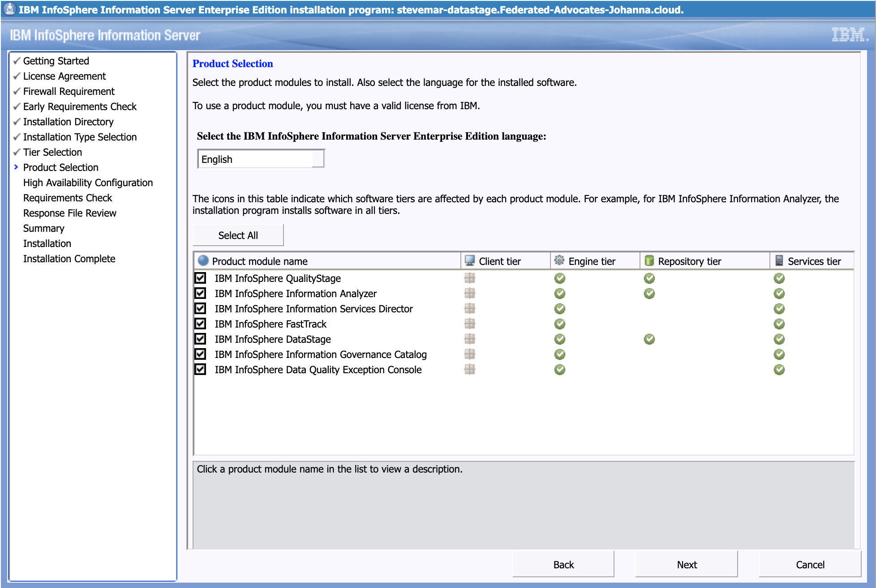Screen dimensions: 876x588
Task: Click the IBM logo in banner
Action: [x=849, y=35]
